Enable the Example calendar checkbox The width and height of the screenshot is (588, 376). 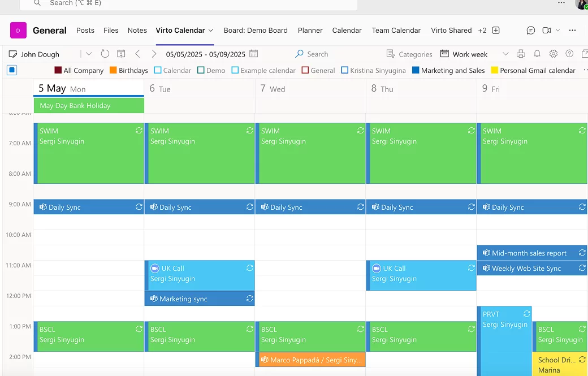[x=235, y=70]
